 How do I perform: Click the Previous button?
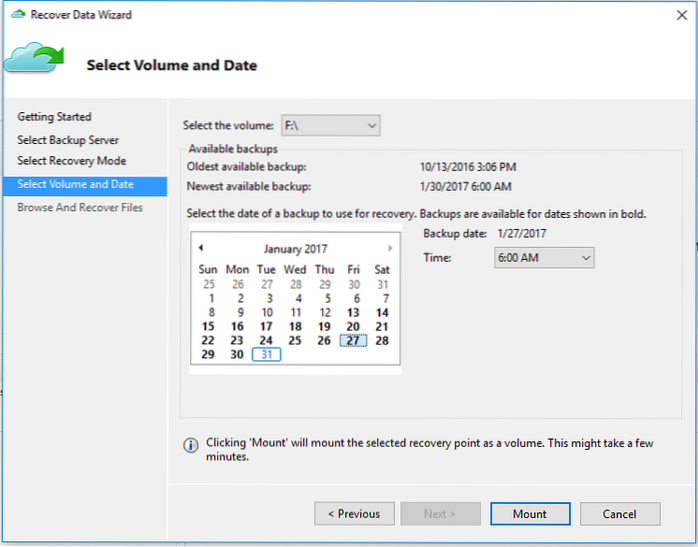354,514
